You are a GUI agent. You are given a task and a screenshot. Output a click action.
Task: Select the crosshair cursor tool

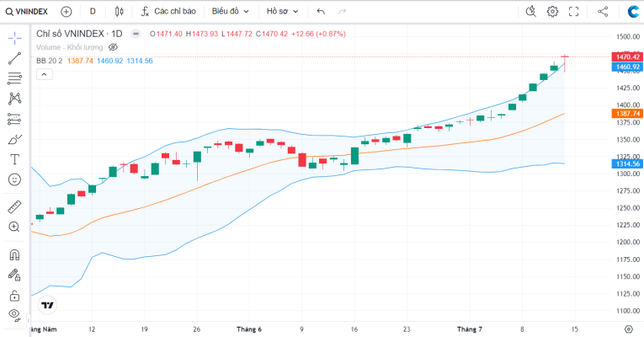point(15,38)
